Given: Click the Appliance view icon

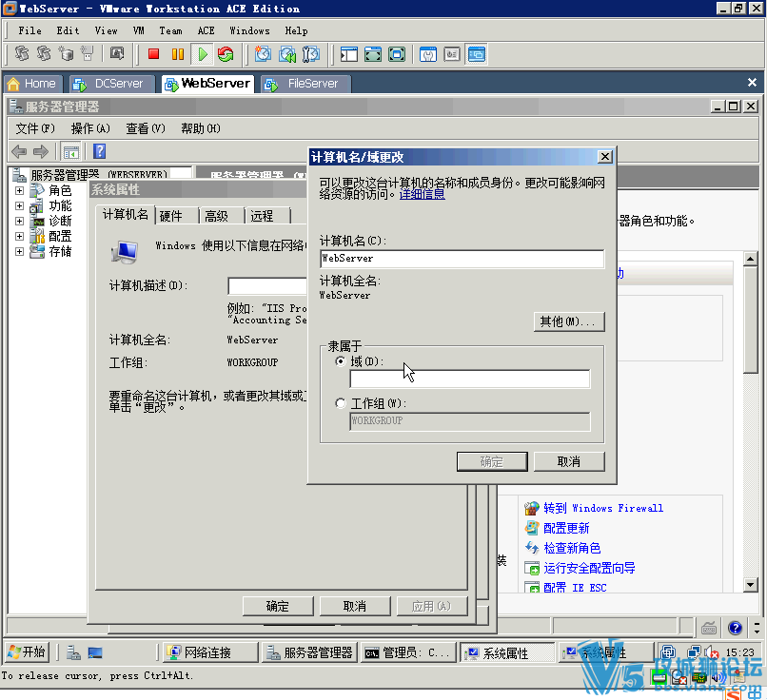Looking at the screenshot, I should (452, 54).
